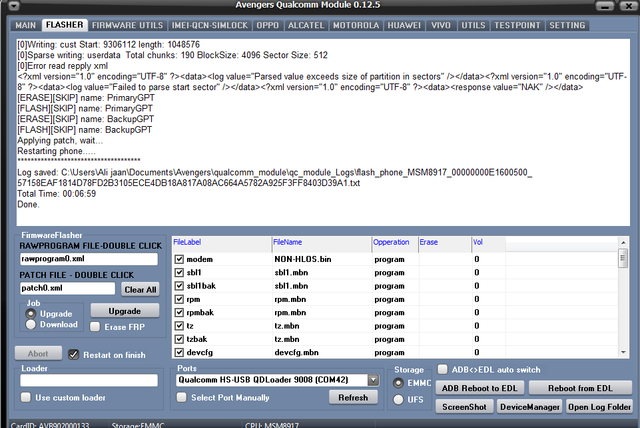The image size is (640, 428).
Task: Switch to the OPPO tab
Action: 267,25
